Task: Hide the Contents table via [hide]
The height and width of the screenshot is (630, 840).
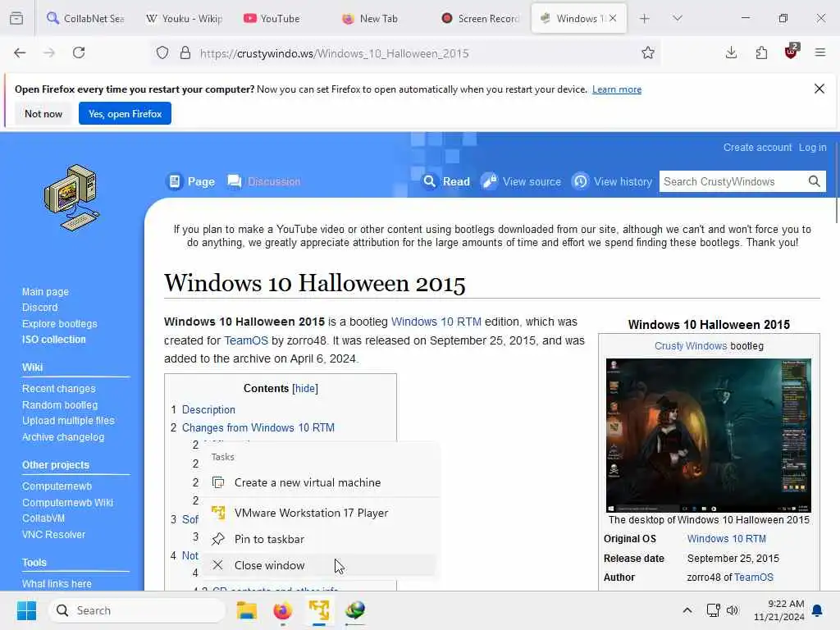Action: [305, 388]
